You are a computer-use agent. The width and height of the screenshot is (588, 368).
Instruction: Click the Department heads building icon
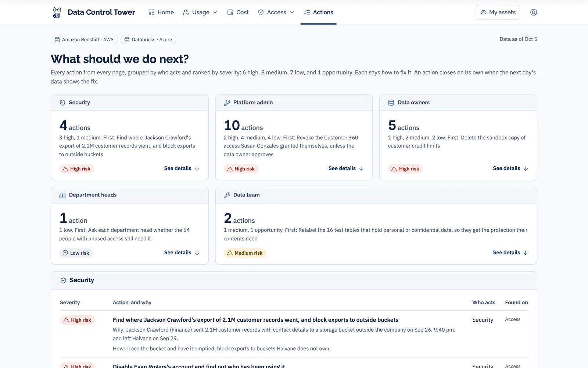(x=62, y=195)
